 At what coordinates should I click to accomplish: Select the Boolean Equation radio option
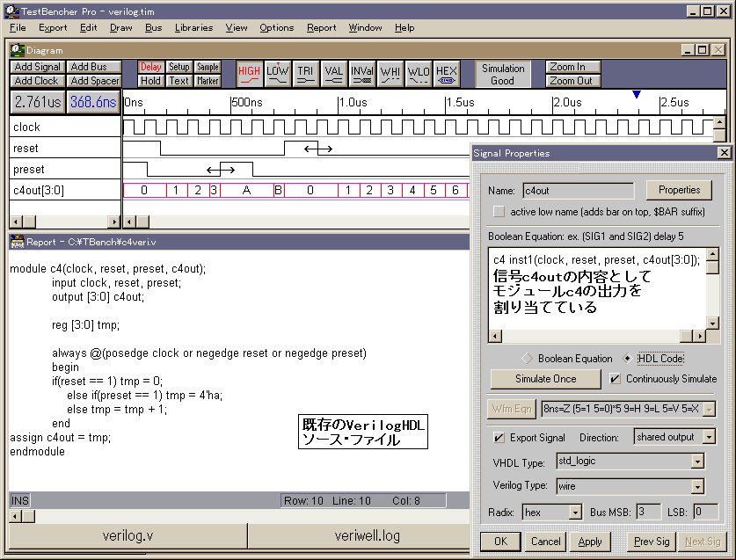[x=528, y=359]
